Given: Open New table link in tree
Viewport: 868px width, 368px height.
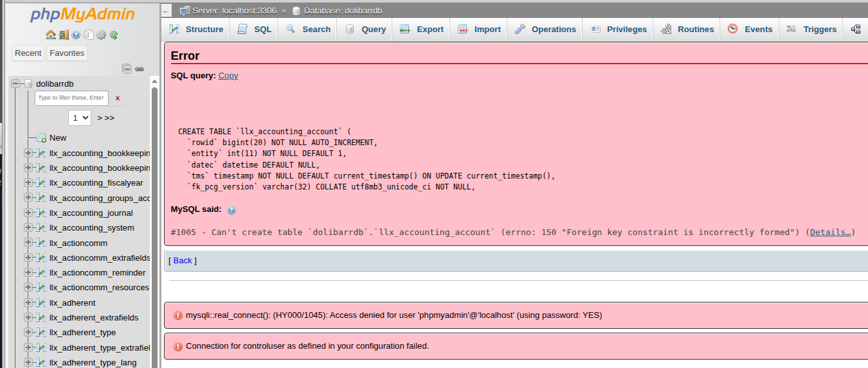Looking at the screenshot, I should click(58, 137).
